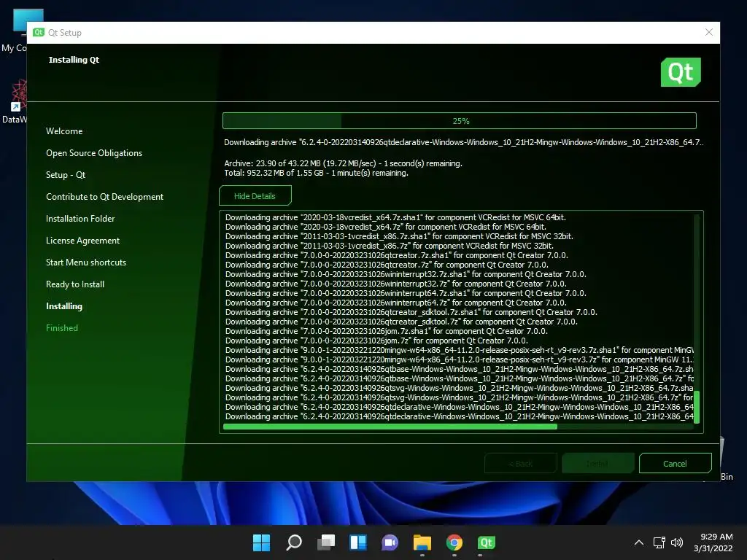
Task: Click log line for mingw-w64 rev3.7z.sha1
Action: click(x=460, y=351)
